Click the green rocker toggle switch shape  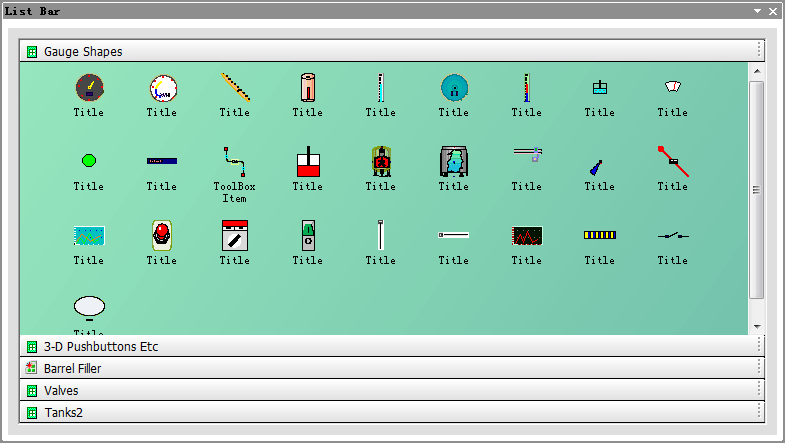pyautogui.click(x=307, y=235)
